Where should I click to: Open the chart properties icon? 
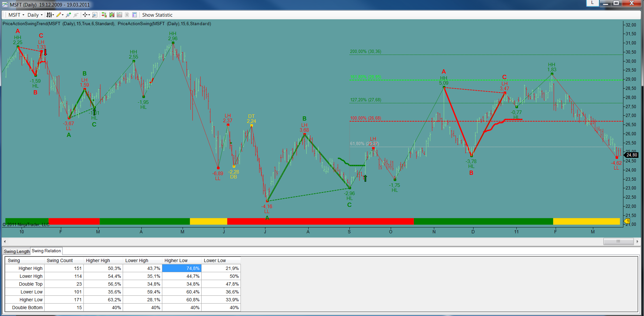(134, 15)
